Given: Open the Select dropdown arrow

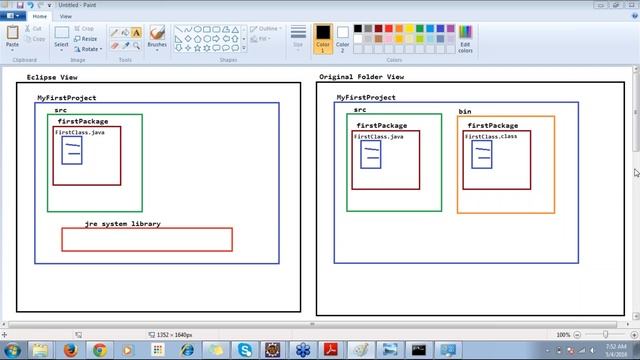Looking at the screenshot, I should click(x=61, y=50).
